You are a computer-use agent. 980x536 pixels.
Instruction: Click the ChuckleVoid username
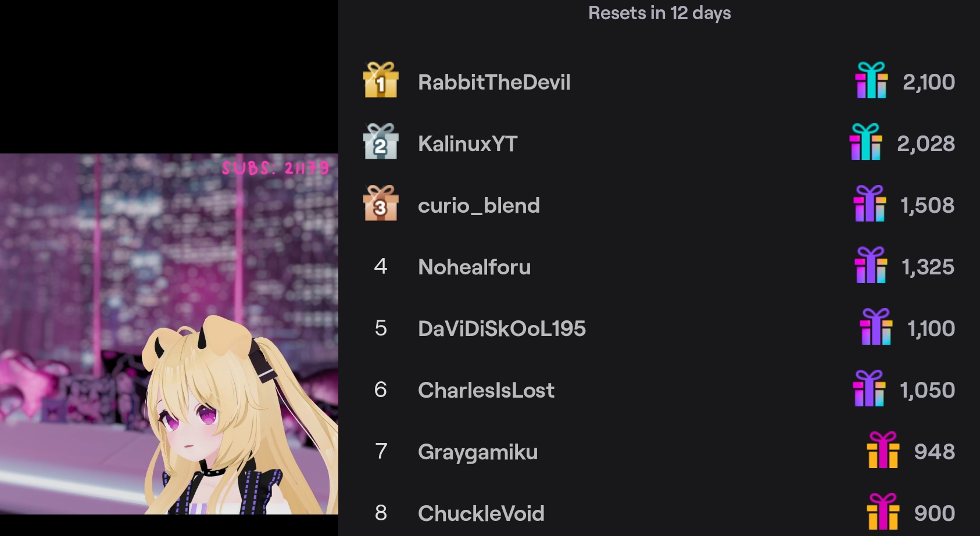pyautogui.click(x=481, y=513)
